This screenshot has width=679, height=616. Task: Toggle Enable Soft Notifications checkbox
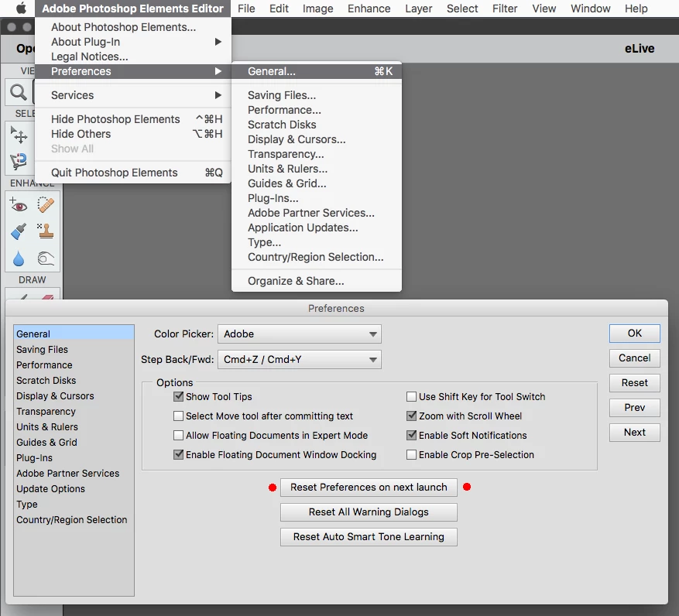411,435
